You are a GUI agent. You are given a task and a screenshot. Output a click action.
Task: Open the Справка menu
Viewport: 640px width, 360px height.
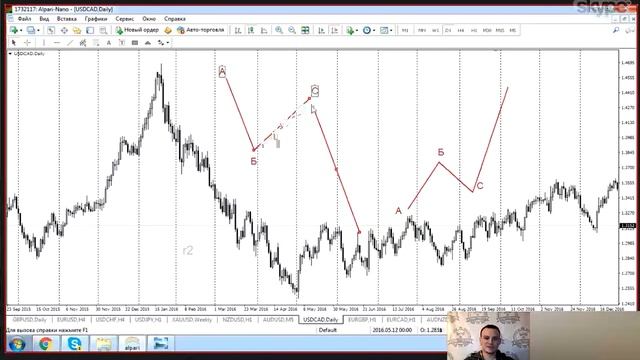175,19
